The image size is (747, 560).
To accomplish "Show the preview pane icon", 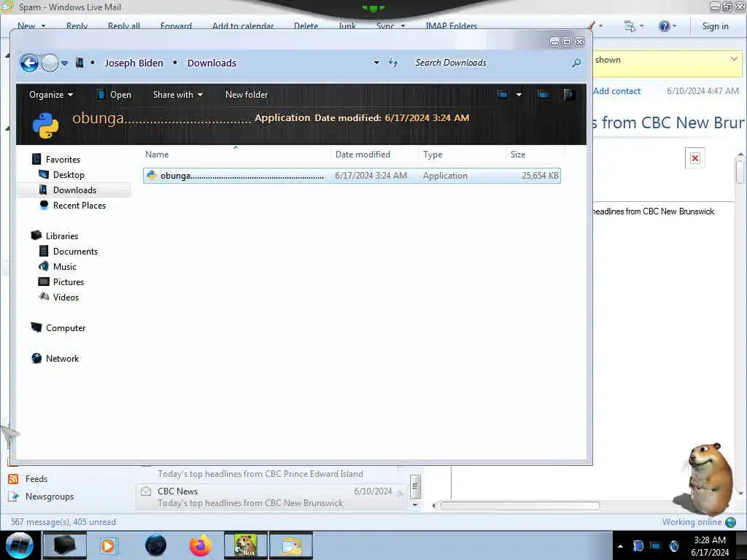I will coord(543,95).
